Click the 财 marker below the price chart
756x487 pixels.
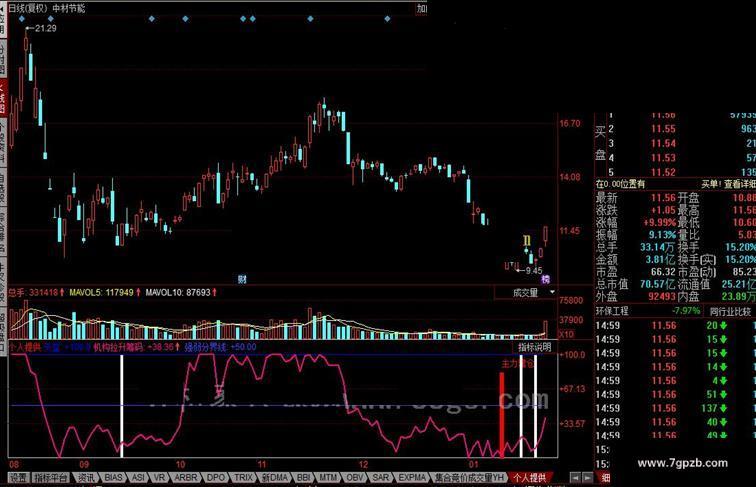[242, 279]
